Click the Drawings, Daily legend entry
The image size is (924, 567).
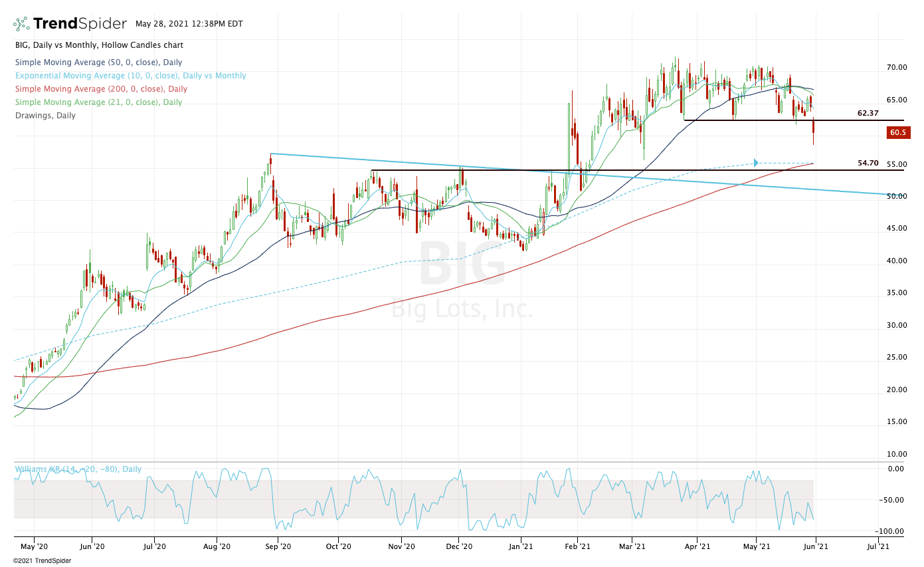pos(45,116)
